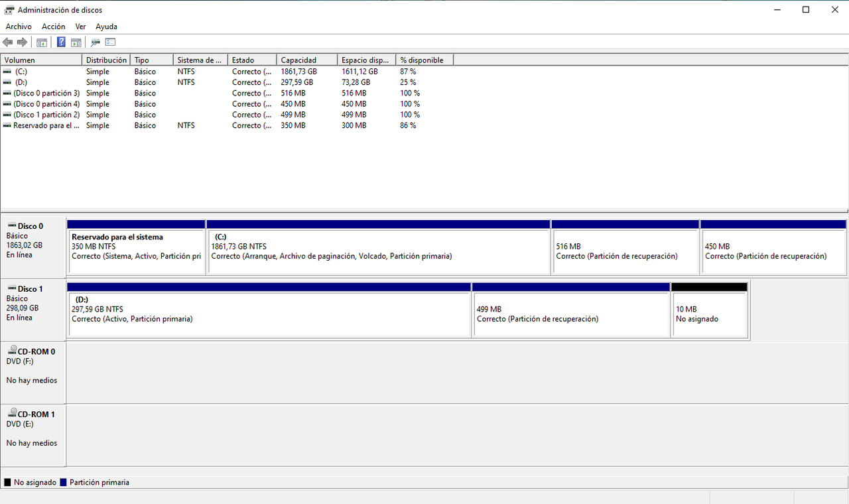849x504 pixels.
Task: Toggle the console tree toolbar icon
Action: 41,42
